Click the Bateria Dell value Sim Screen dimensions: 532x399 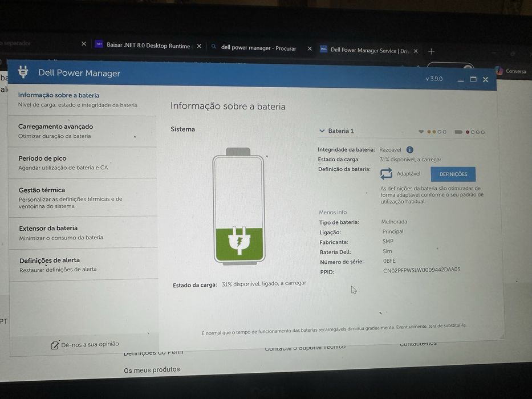click(x=387, y=251)
